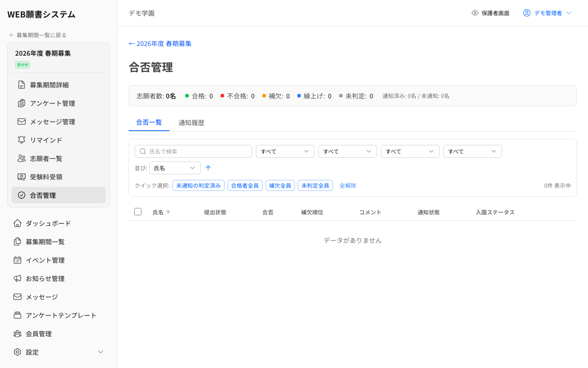
Task: Tick the select-all checkbox in table header
Action: [138, 212]
